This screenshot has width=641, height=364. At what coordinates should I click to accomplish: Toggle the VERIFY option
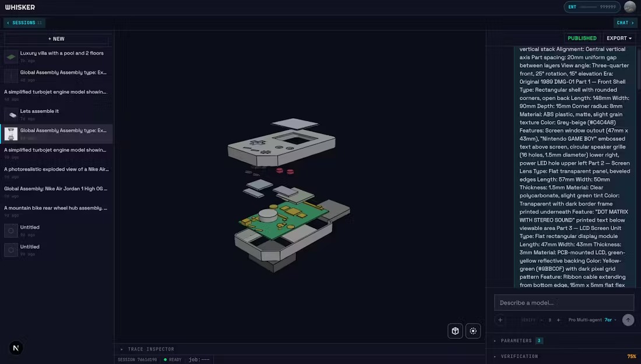coord(528,320)
